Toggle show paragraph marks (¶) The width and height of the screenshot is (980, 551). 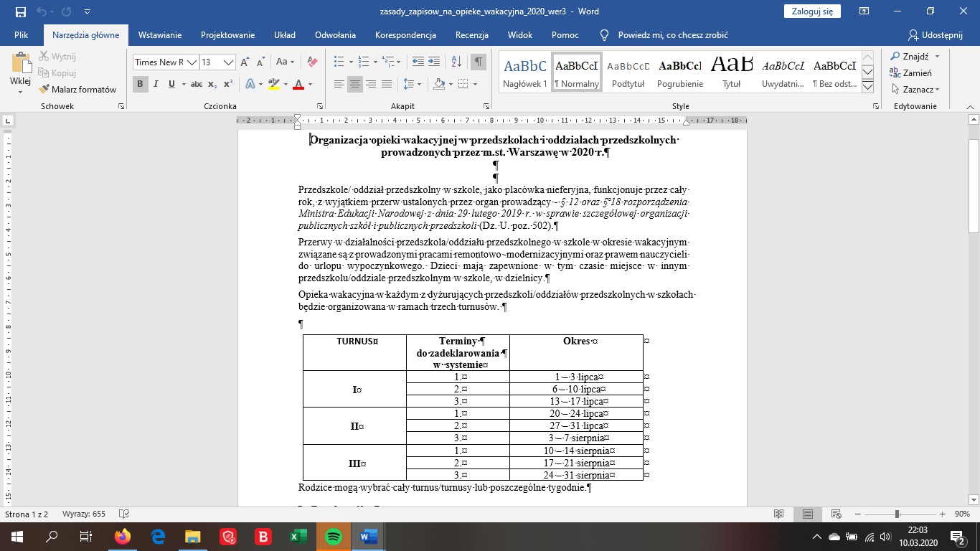(x=479, y=62)
